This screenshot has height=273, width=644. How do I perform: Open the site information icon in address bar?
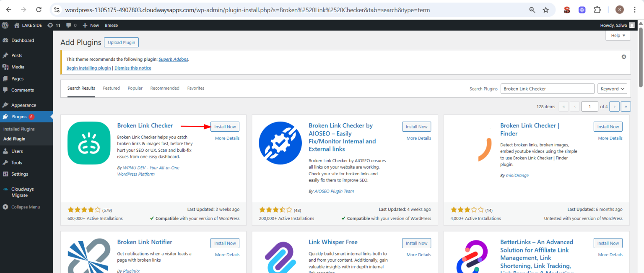(57, 10)
